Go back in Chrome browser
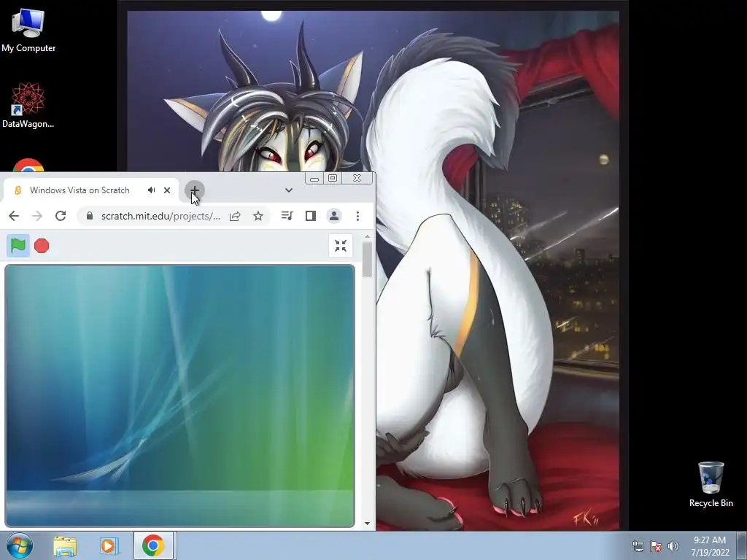This screenshot has width=747, height=560. 14,216
